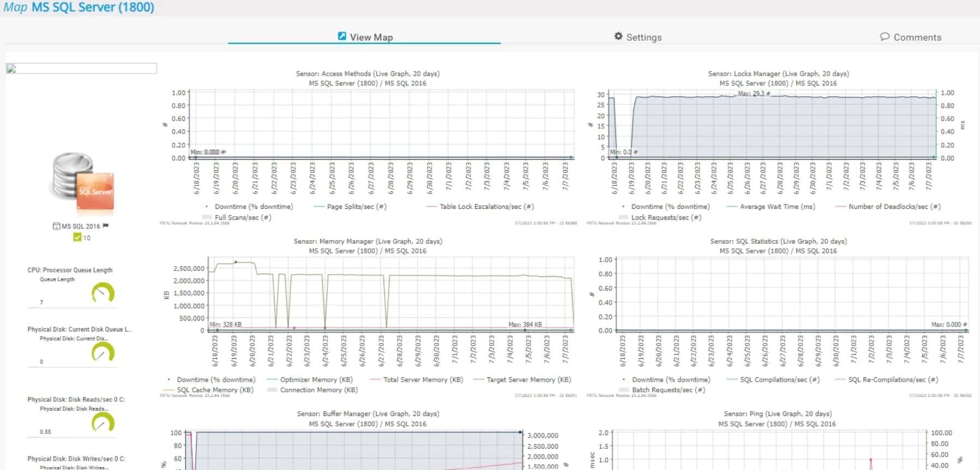Click the Disk Reads/sec 0 C: gauge
The height and width of the screenshot is (470, 980).
(103, 422)
